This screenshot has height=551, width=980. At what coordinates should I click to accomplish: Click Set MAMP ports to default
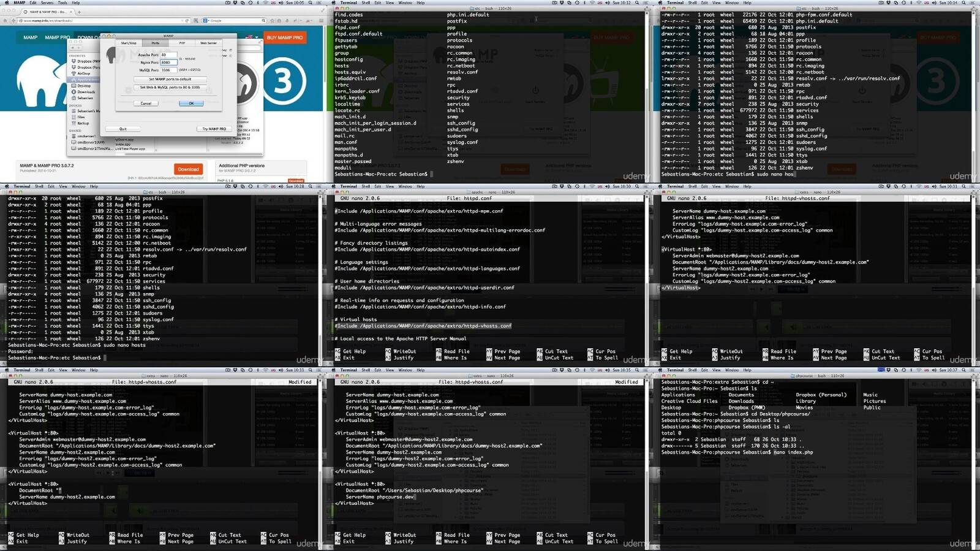[x=170, y=79]
